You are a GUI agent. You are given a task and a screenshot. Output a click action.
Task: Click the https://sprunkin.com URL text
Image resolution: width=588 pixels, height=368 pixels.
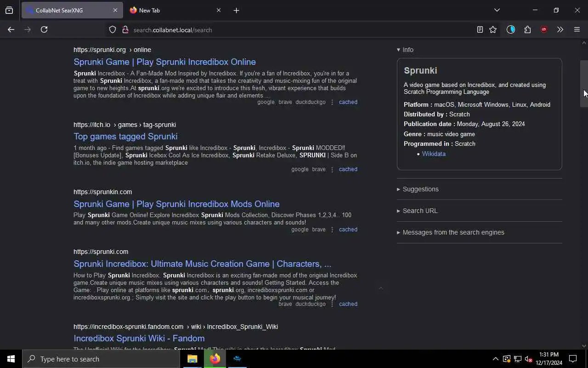[x=102, y=192]
